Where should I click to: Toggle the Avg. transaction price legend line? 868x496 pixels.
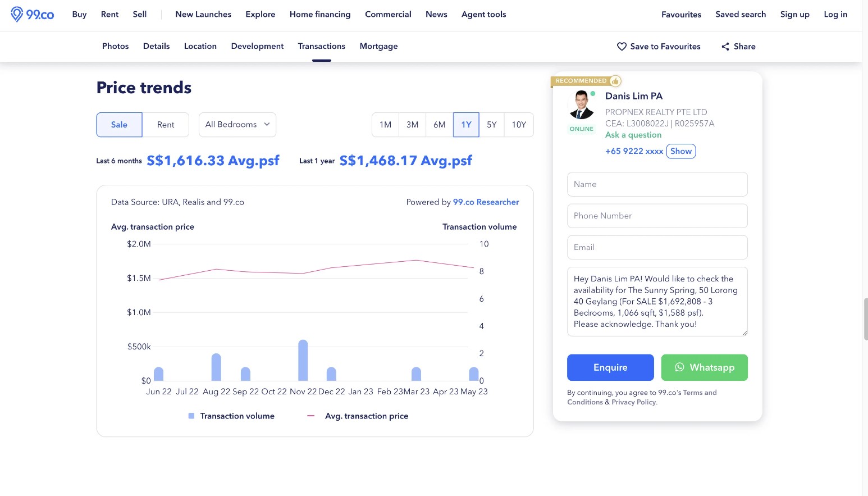[x=311, y=416]
